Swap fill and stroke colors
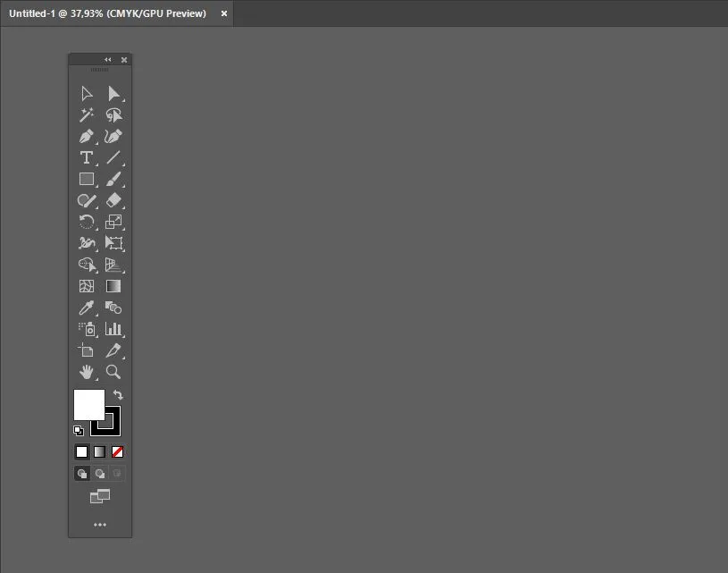Screen dimensions: 728x573 pos(118,394)
